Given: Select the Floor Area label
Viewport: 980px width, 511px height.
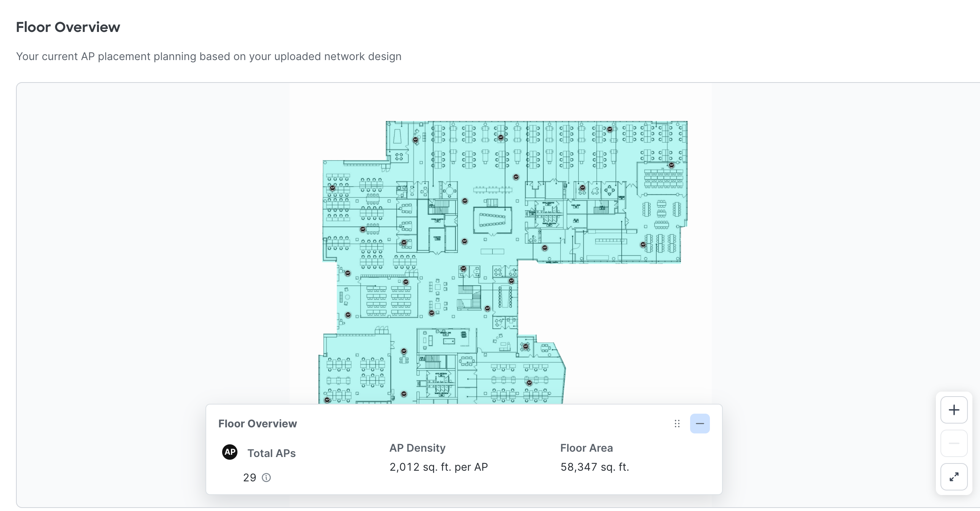Looking at the screenshot, I should click(x=587, y=448).
